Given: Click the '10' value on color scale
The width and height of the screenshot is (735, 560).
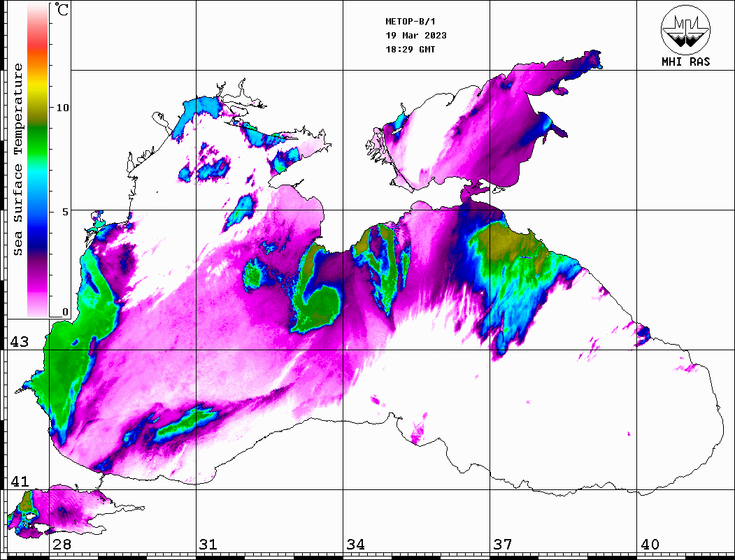Looking at the screenshot, I should [x=62, y=108].
